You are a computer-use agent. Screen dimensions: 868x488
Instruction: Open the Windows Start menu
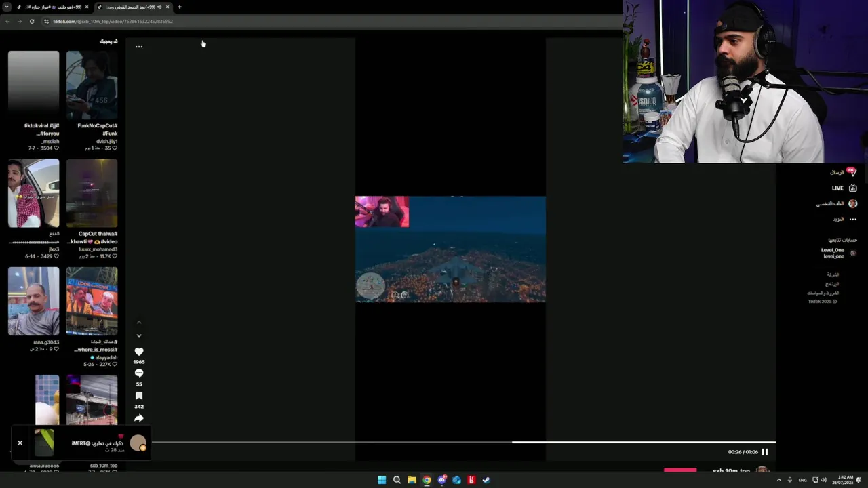382,480
